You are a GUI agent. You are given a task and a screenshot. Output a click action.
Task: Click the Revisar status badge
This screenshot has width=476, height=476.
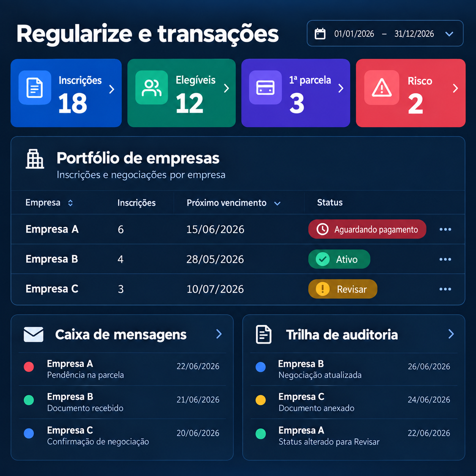coord(343,289)
